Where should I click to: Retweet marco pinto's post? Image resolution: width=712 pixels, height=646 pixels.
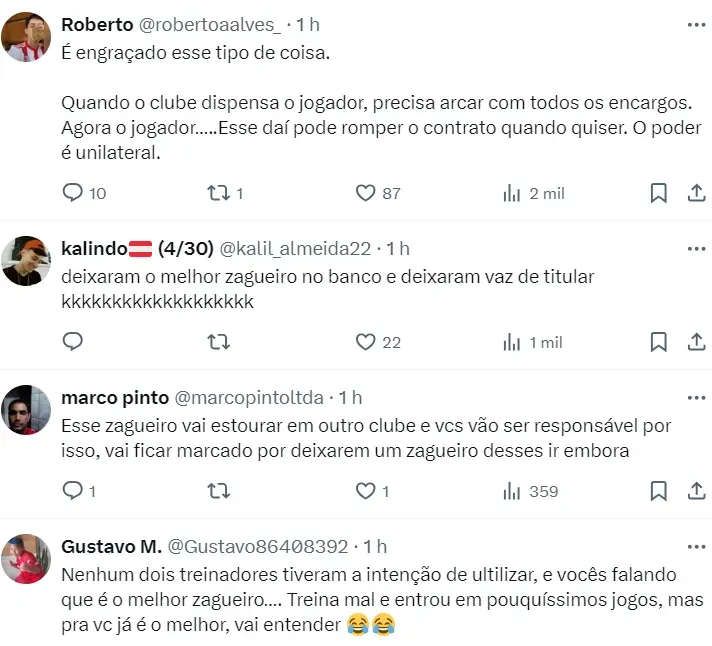[217, 491]
